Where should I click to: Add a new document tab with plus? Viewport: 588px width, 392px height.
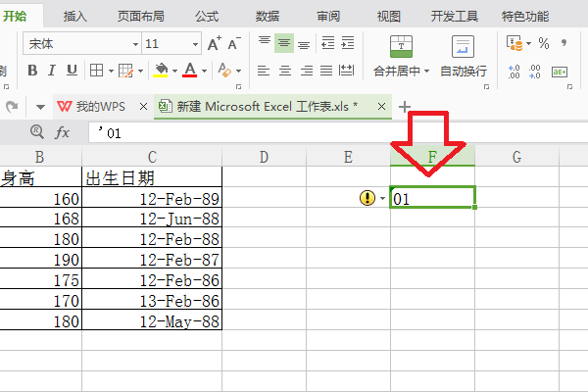[404, 107]
